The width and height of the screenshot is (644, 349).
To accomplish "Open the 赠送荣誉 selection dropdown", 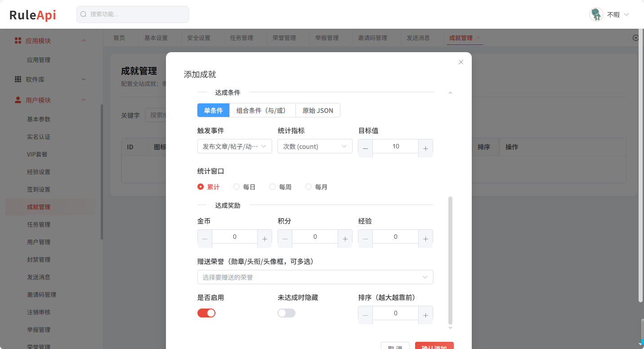I will click(x=315, y=277).
